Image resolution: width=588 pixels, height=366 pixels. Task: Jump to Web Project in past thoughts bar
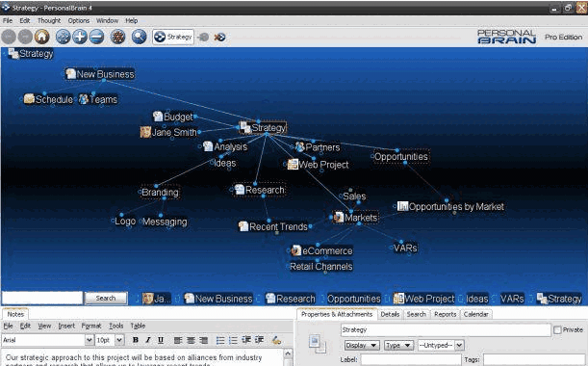point(424,299)
